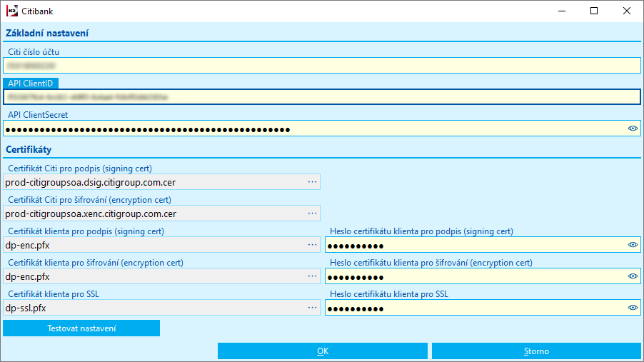Click the Certifikát Citi pro šifrování label

click(x=89, y=200)
